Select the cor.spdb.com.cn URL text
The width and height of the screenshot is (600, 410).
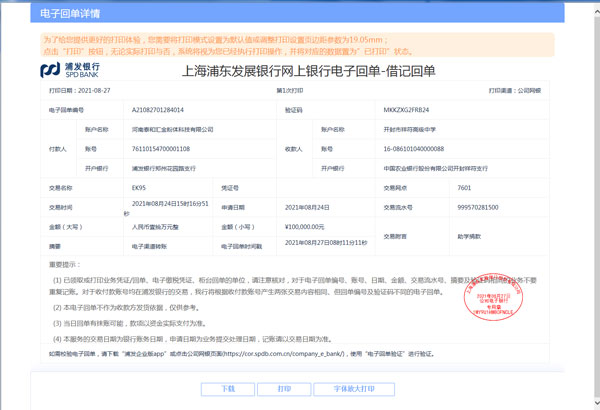[x=284, y=354]
